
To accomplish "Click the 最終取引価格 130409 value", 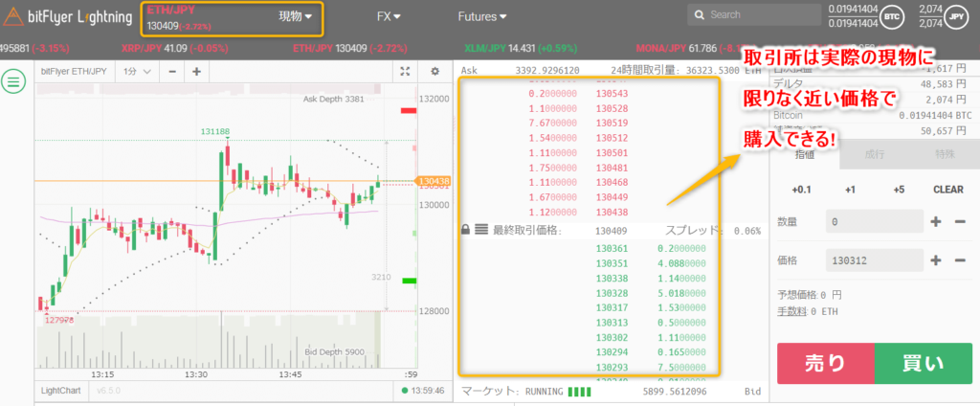I will [612, 231].
